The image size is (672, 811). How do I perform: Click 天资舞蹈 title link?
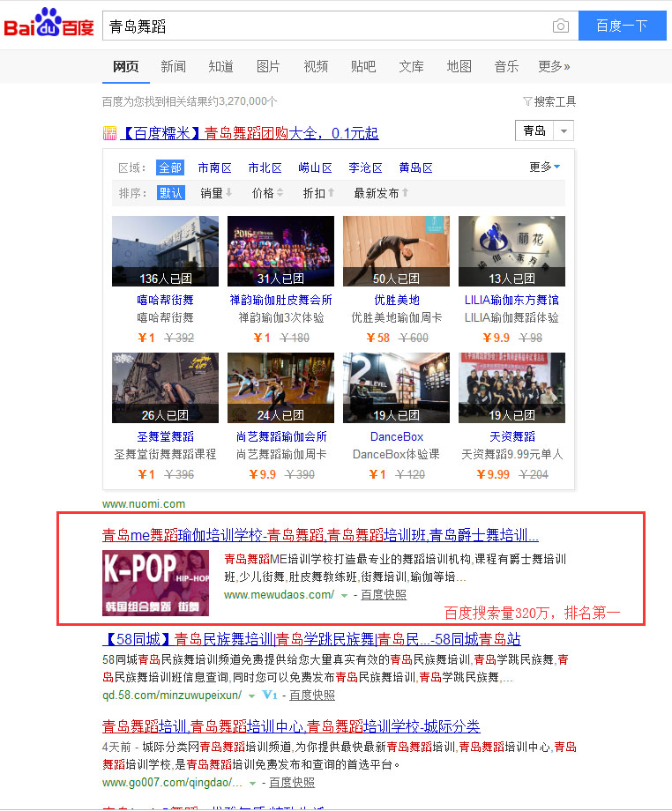(x=511, y=436)
